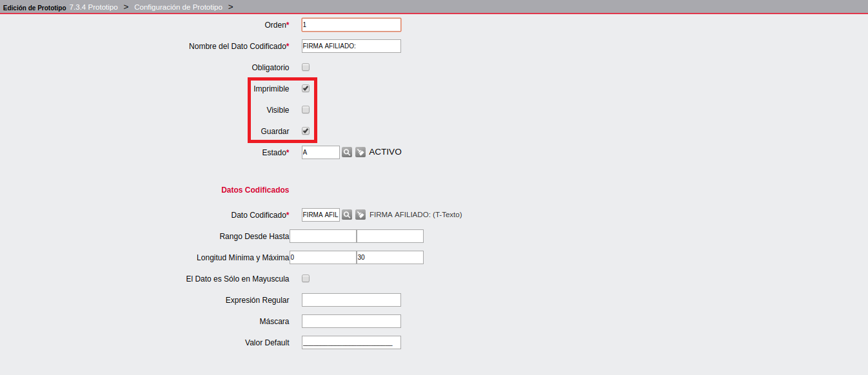This screenshot has height=375, width=868.
Task: Go to the 7.3.4 Prototipo breadcrumb
Action: click(x=94, y=7)
